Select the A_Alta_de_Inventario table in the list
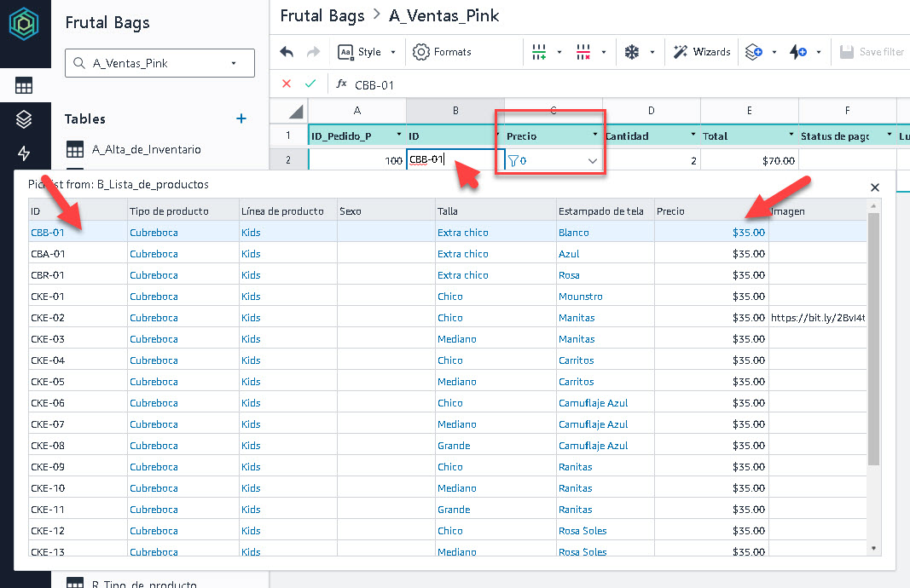Image resolution: width=910 pixels, height=588 pixels. click(146, 149)
